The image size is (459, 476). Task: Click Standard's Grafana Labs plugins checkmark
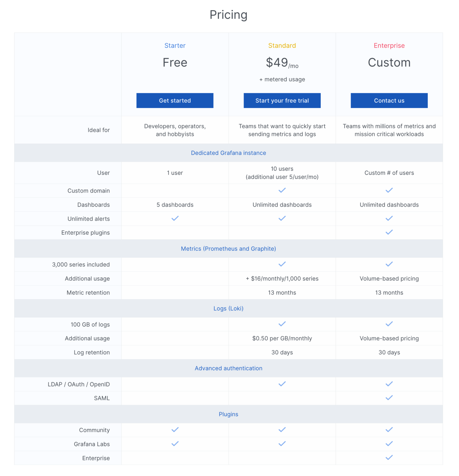tap(282, 444)
